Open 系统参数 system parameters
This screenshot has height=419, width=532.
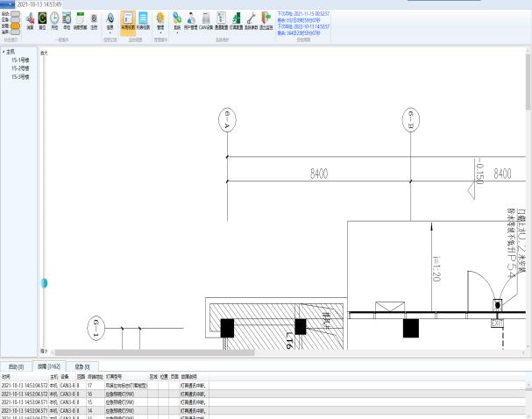point(252,19)
